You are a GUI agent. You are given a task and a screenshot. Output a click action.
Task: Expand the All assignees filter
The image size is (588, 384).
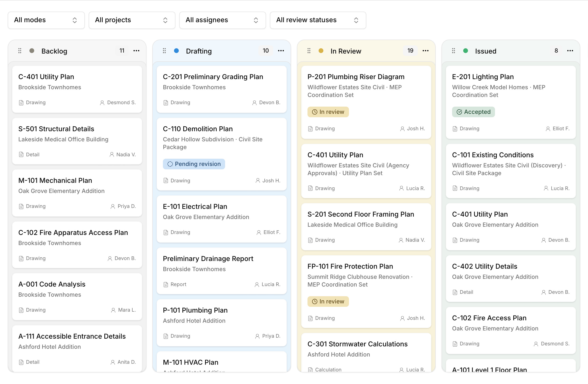point(222,20)
